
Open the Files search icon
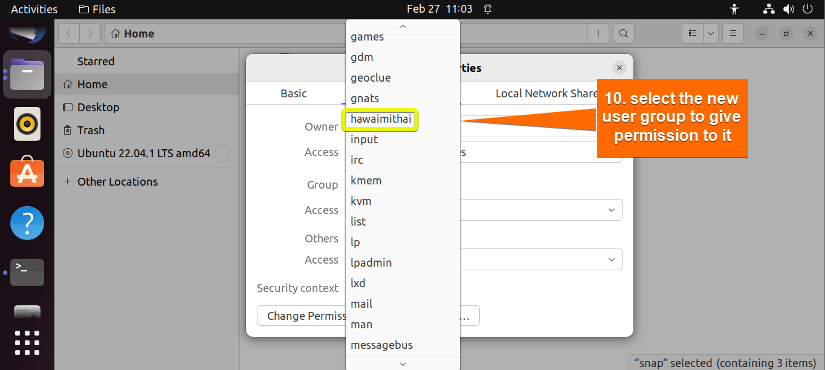tap(623, 34)
